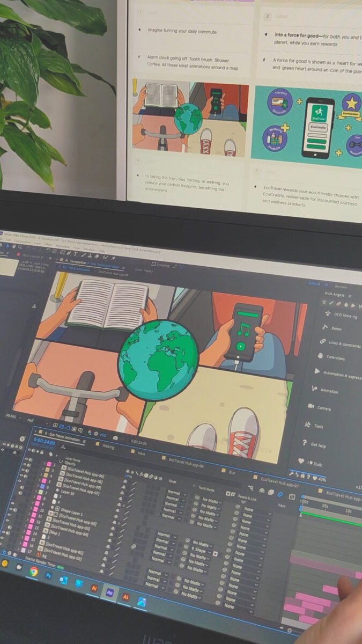Click the I ♥ Duik entry
The height and width of the screenshot is (644, 362).
tap(311, 462)
